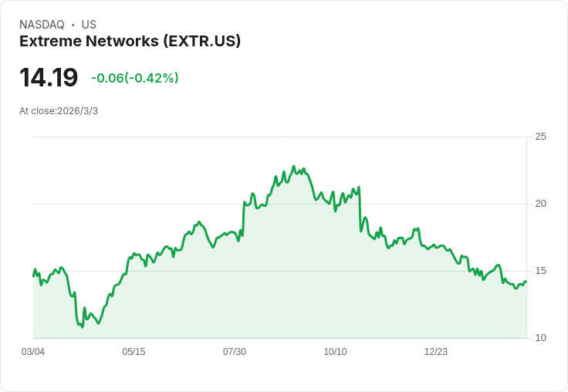The image size is (568, 392).
Task: Click the 12/23 x-axis date label
Action: click(436, 352)
